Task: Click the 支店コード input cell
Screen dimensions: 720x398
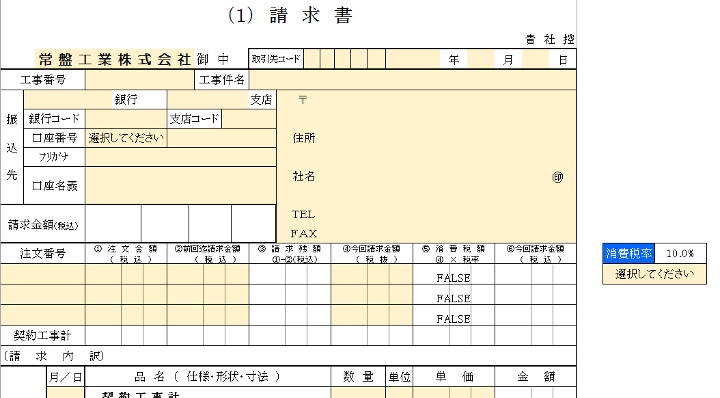Action: coord(248,119)
